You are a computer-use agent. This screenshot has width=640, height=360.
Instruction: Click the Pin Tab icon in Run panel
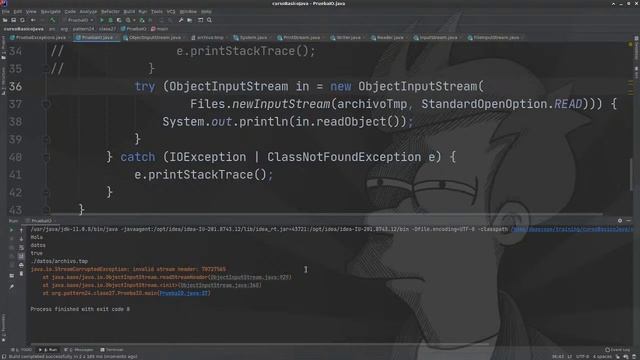coord(11,287)
